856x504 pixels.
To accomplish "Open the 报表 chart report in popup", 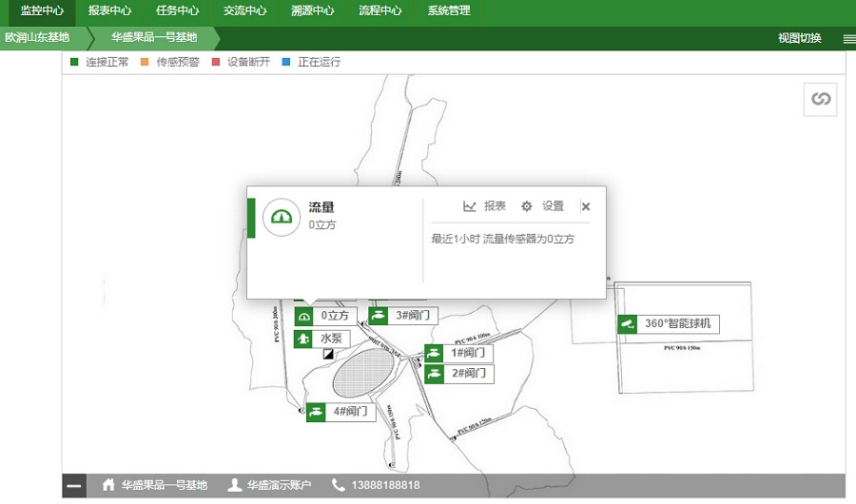I will point(485,206).
